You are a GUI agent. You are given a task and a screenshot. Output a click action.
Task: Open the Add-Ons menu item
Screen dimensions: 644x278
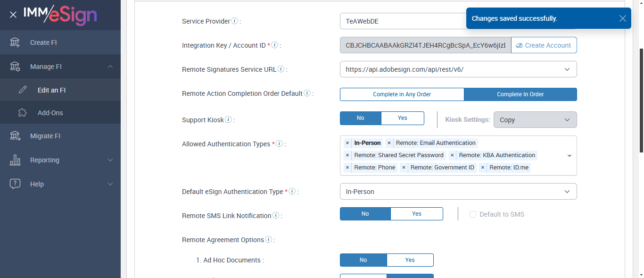point(50,113)
